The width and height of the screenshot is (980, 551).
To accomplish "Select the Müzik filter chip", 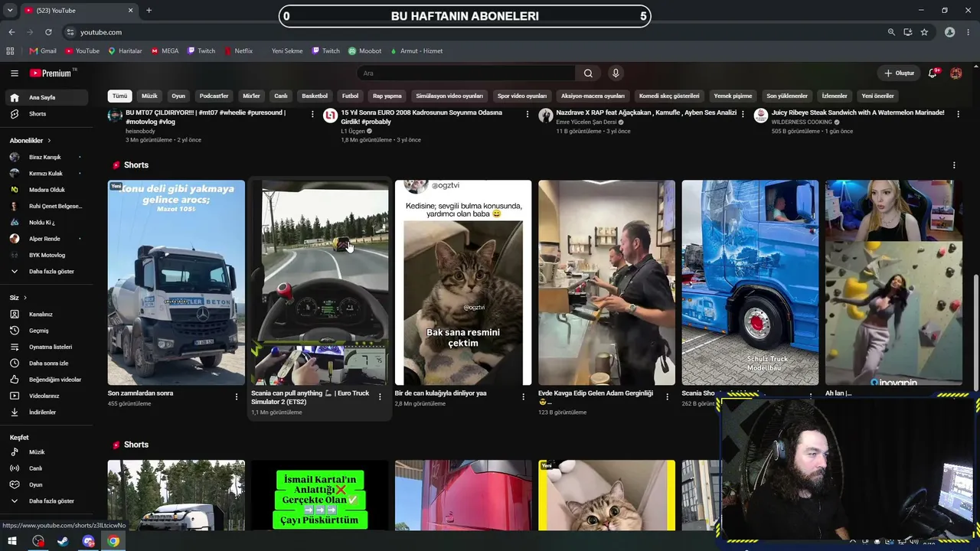I will click(x=149, y=96).
